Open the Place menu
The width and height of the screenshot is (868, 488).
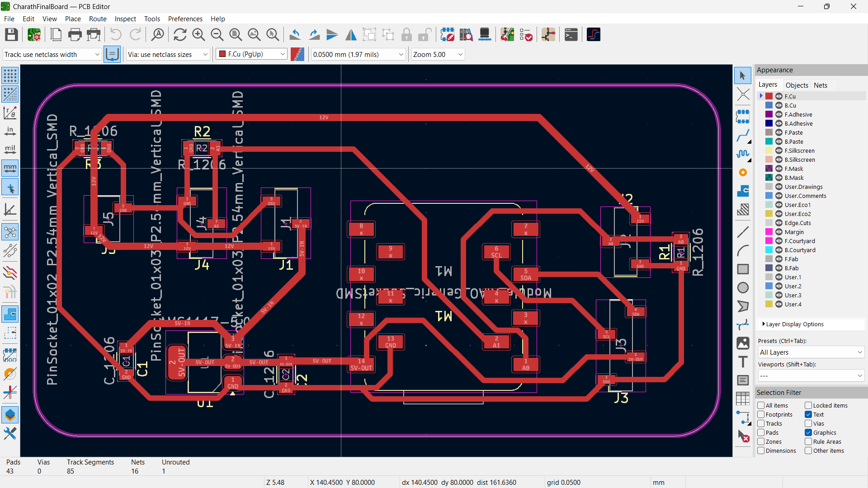click(73, 19)
